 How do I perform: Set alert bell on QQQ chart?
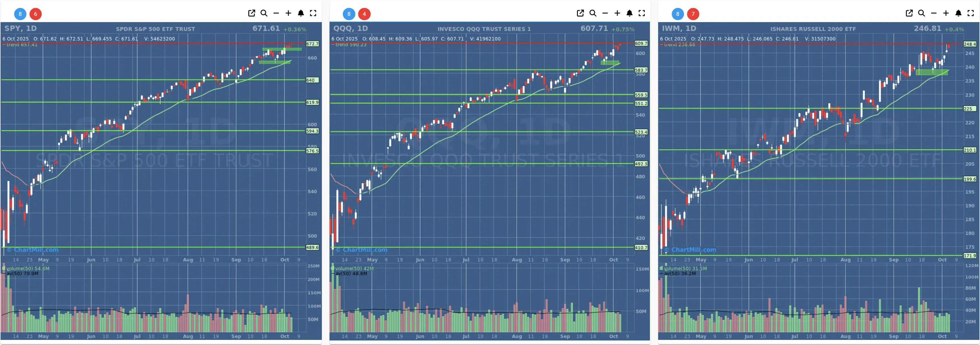[x=629, y=13]
